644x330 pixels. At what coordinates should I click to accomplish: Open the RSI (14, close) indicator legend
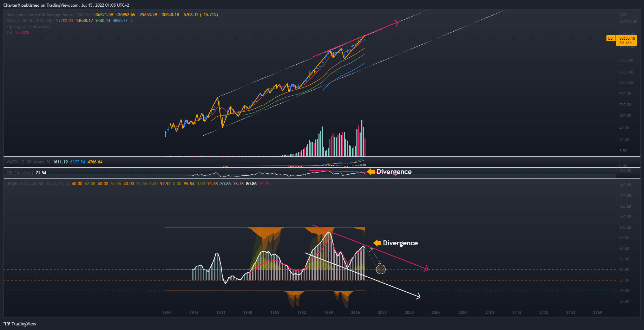(20, 173)
